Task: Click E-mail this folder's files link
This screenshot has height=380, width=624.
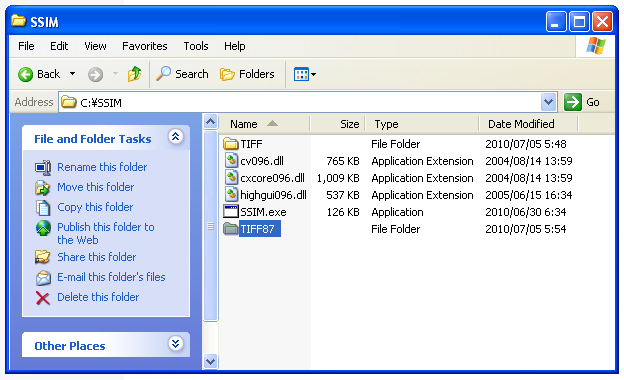Action: (x=111, y=277)
